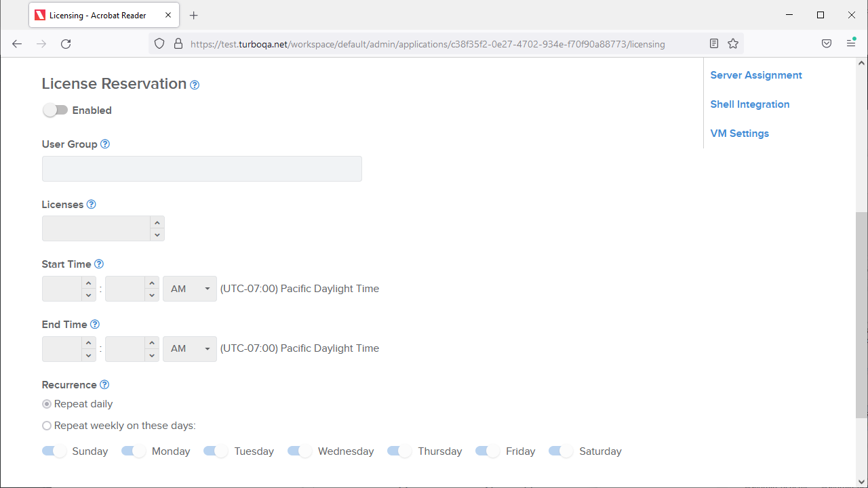The width and height of the screenshot is (868, 488).
Task: Click the browser forward arrow
Action: 41,44
